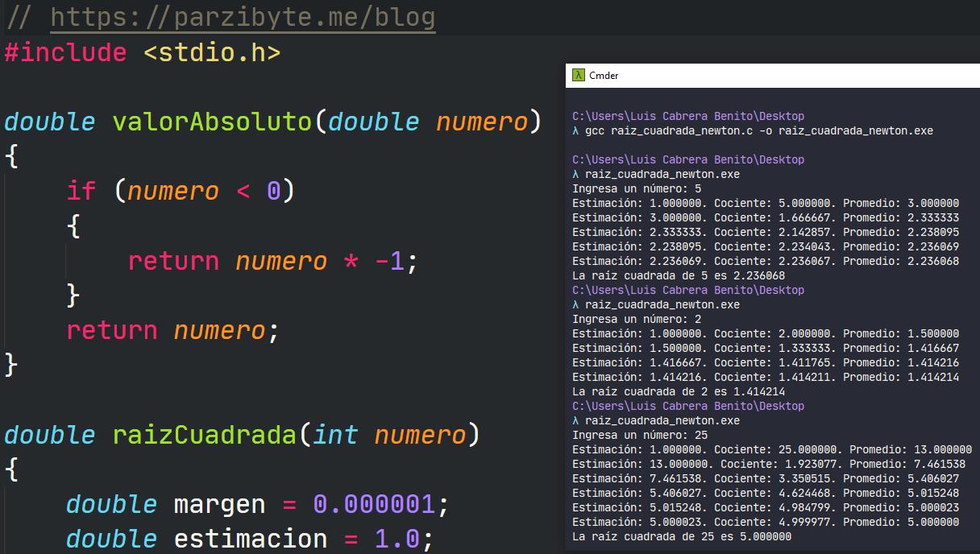Click the margen variable name
The width and height of the screenshot is (980, 554).
pyautogui.click(x=219, y=504)
